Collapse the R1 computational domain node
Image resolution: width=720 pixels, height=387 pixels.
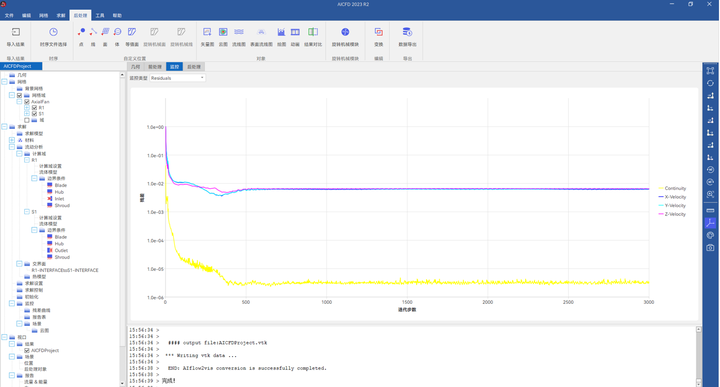point(27,160)
